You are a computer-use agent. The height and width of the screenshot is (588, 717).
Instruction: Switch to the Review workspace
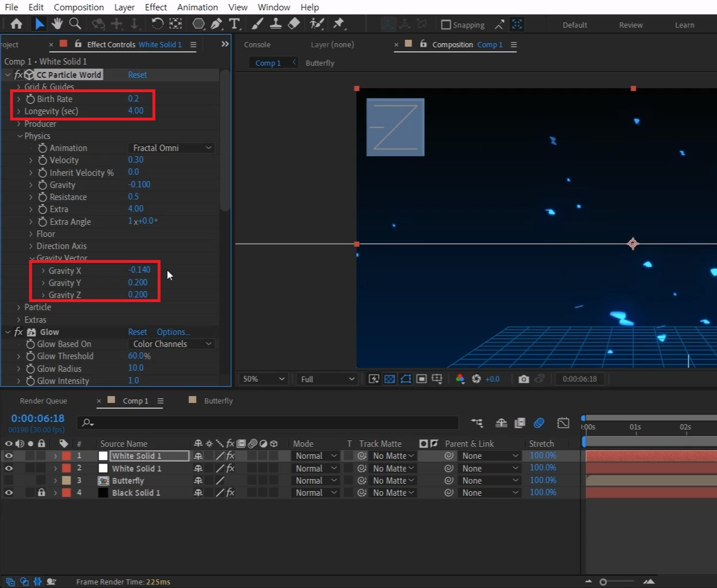click(x=631, y=25)
